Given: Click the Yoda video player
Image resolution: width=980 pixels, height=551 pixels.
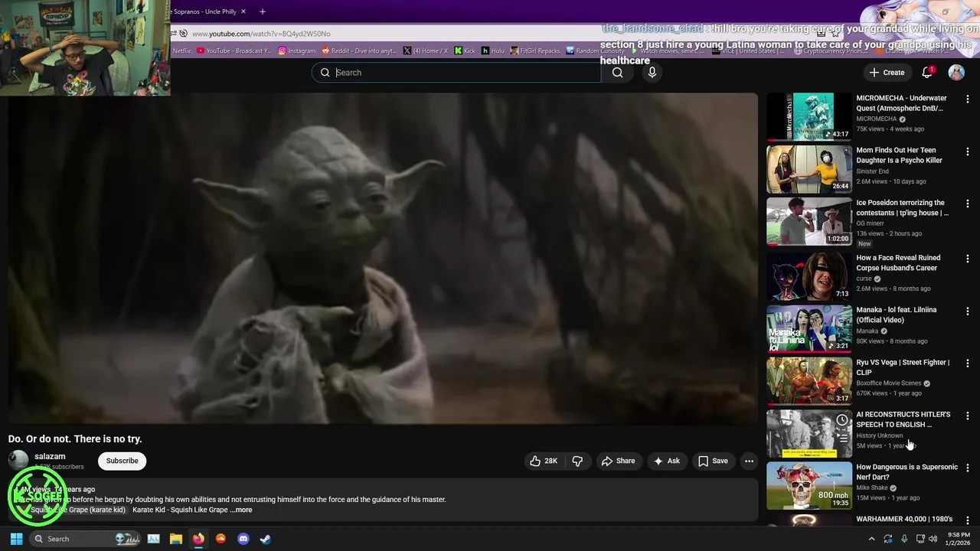Looking at the screenshot, I should point(383,259).
